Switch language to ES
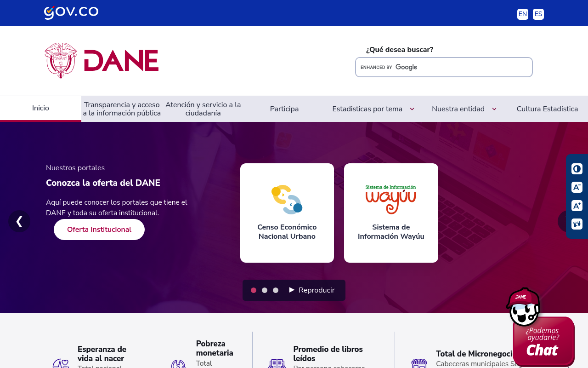588x368 pixels. click(538, 14)
